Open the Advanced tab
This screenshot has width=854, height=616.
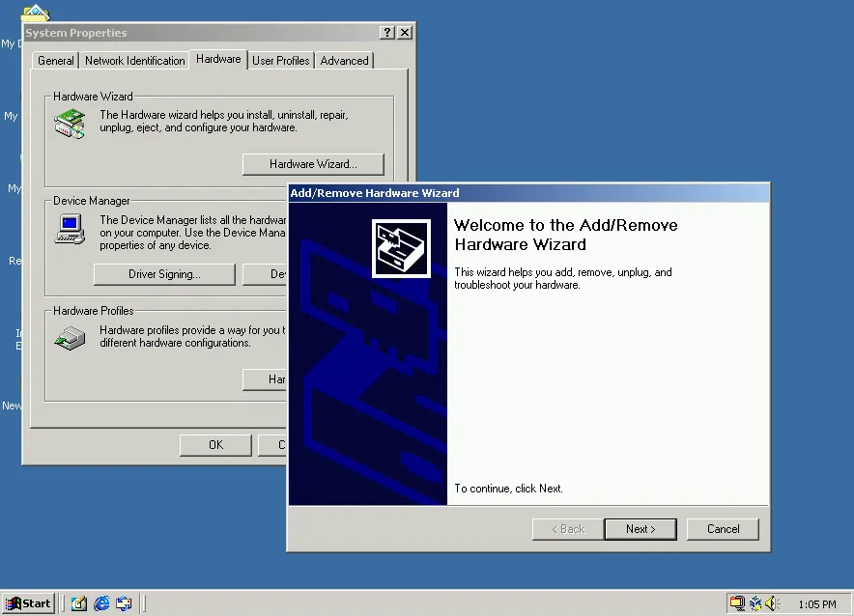point(344,60)
